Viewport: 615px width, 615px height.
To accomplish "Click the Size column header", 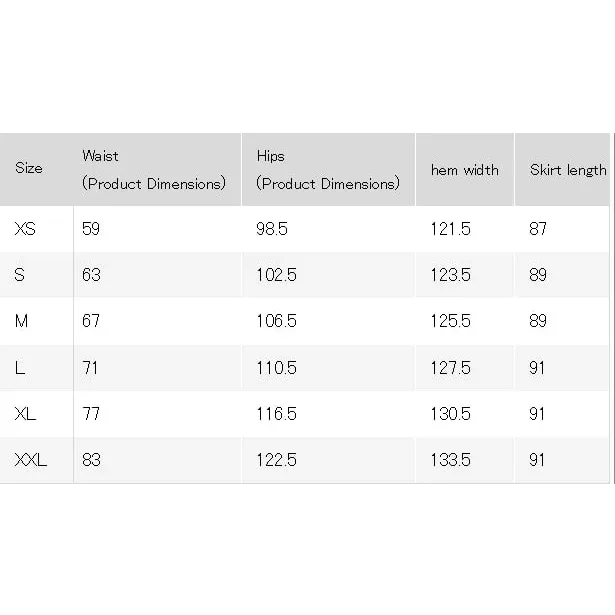I will click(29, 168).
